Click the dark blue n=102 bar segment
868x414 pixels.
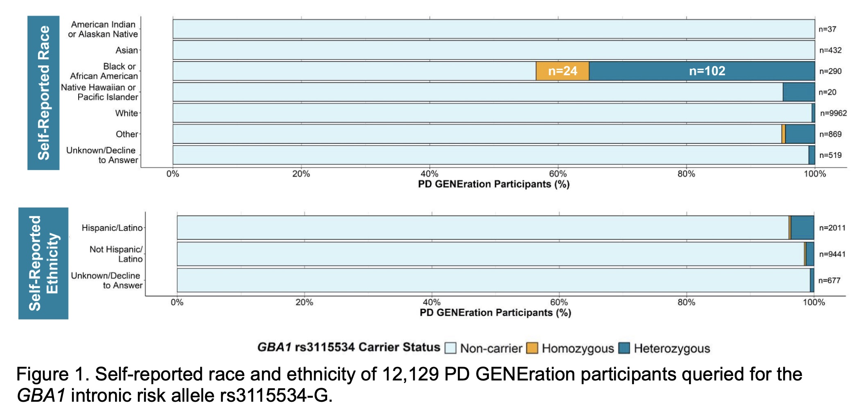tap(702, 71)
